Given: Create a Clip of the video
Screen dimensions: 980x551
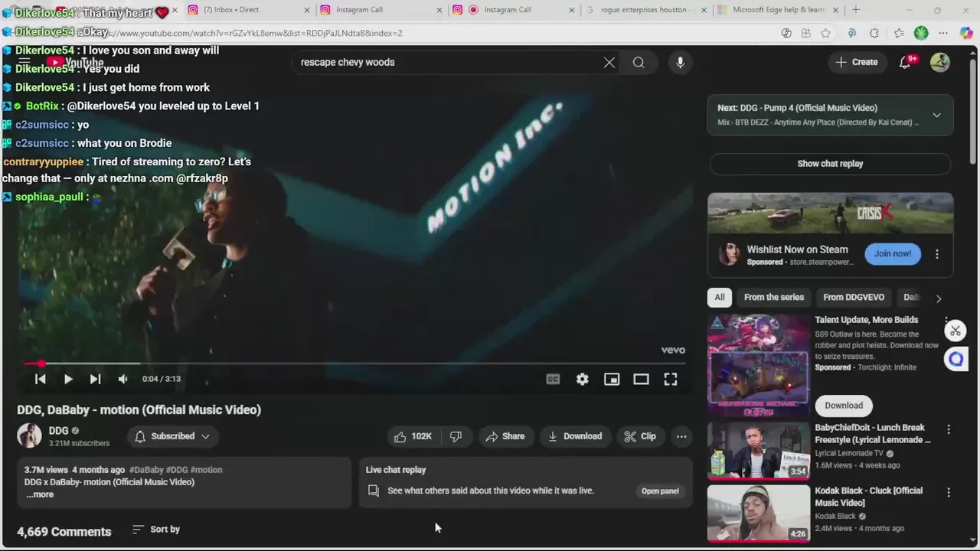Looking at the screenshot, I should pyautogui.click(x=640, y=436).
